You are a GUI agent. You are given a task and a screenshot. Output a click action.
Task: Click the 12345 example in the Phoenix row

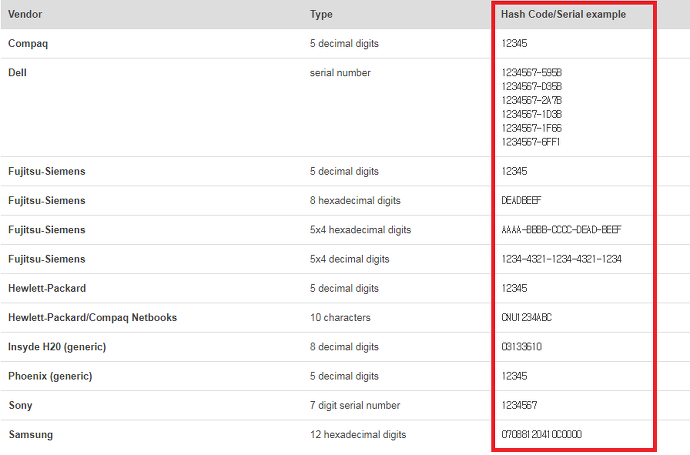pos(514,376)
